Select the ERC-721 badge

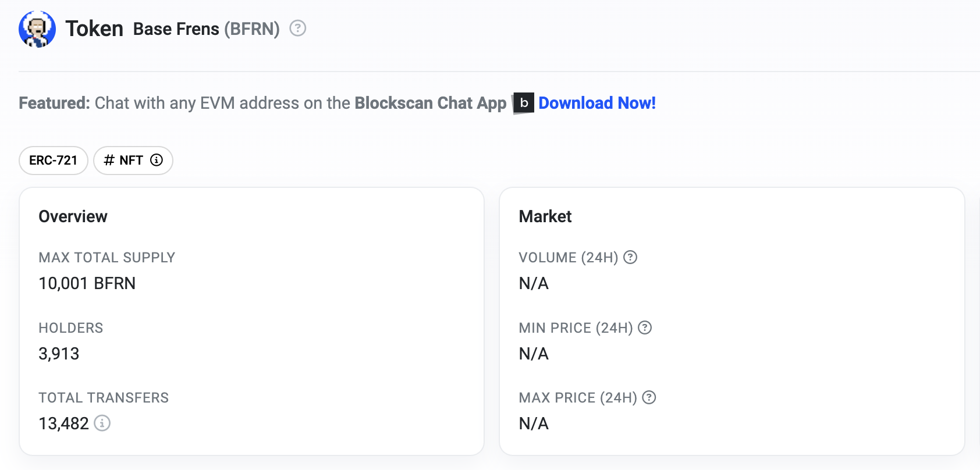tap(53, 160)
